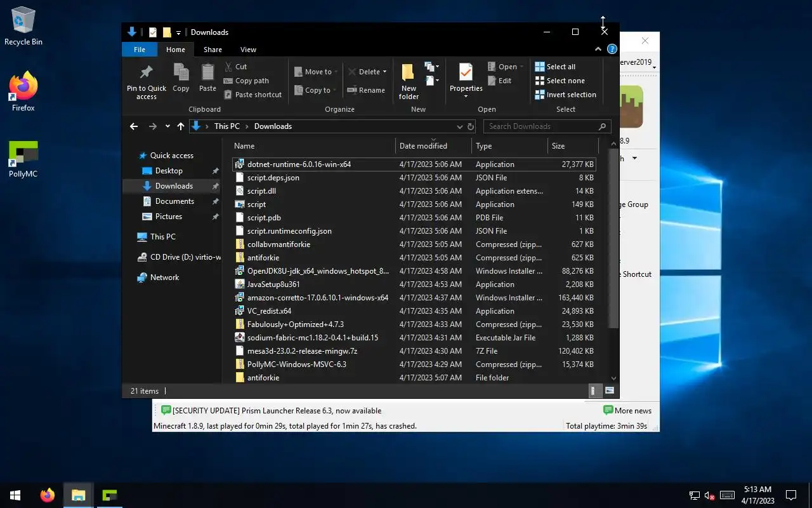Image resolution: width=812 pixels, height=508 pixels.
Task: Switch to the View ribbon tab
Action: coord(248,50)
